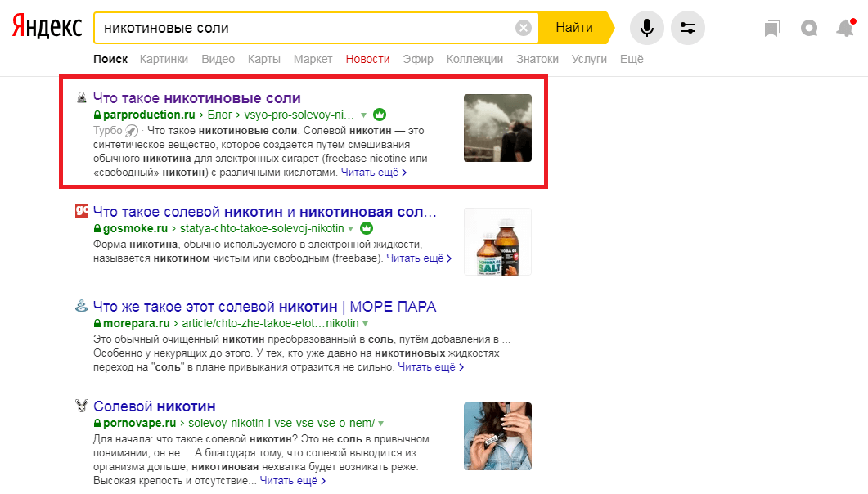The height and width of the screenshot is (494, 868).
Task: Open the messenger chat icon
Action: pos(809,28)
